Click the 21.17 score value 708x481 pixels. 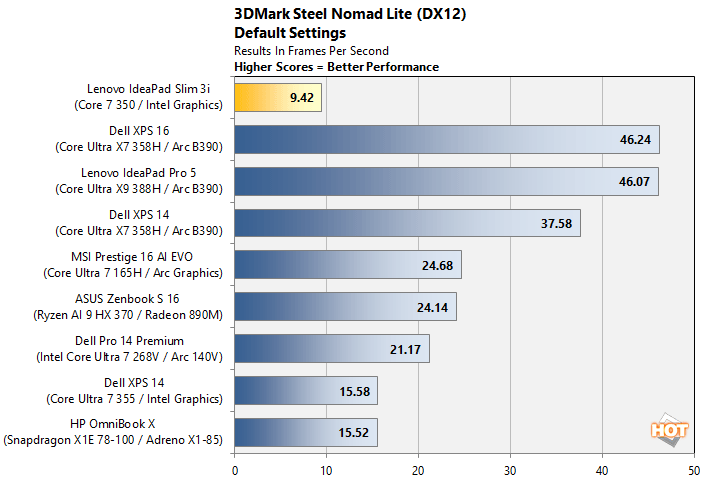click(405, 350)
